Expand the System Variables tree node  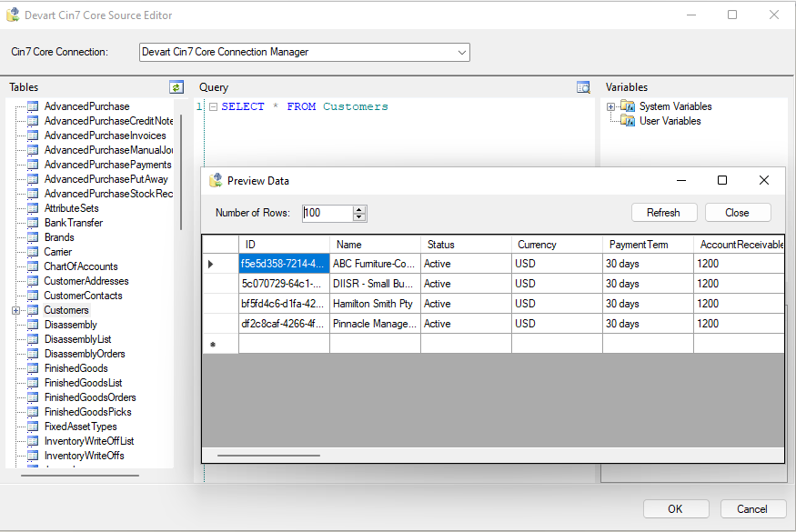tap(611, 106)
